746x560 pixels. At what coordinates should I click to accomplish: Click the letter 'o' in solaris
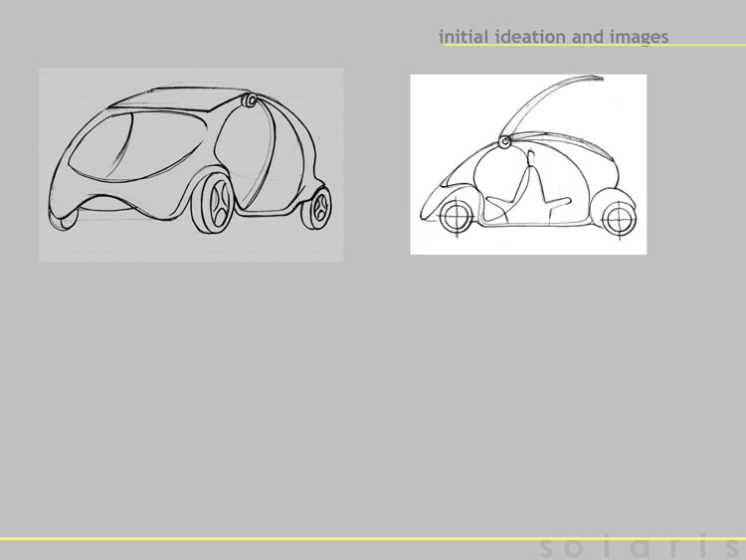(574, 549)
